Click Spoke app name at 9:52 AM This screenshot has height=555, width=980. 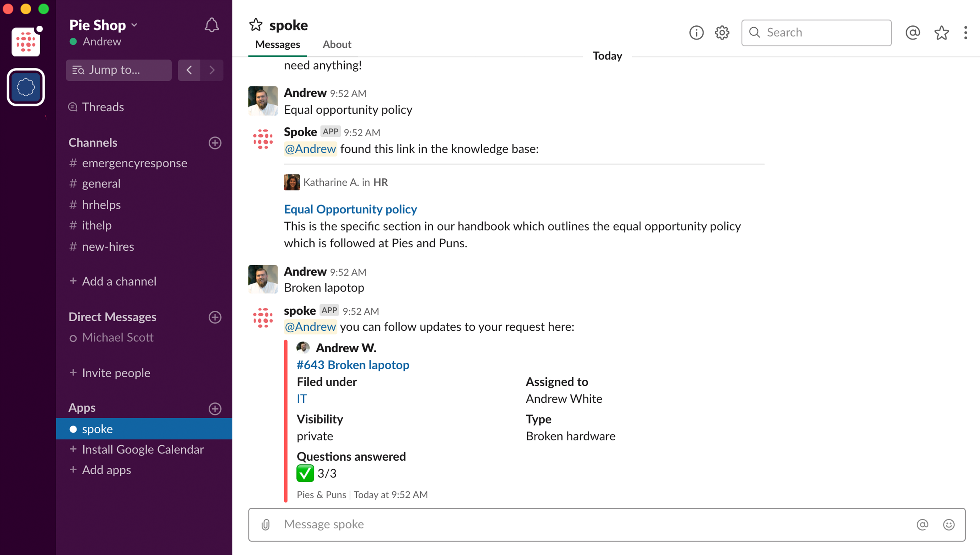(x=300, y=132)
